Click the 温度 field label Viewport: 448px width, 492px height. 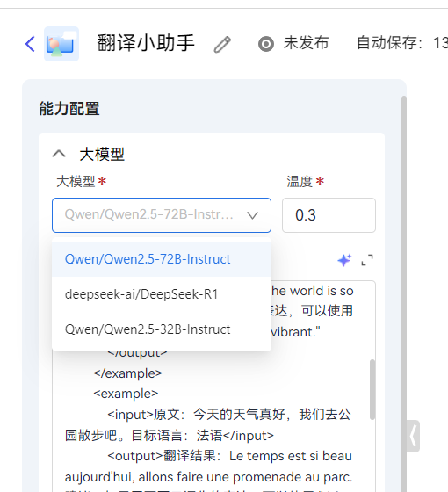click(300, 181)
